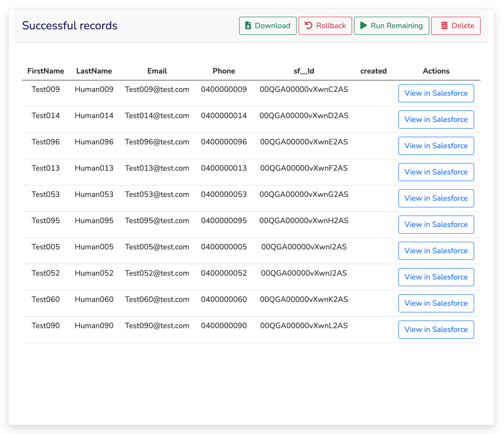View Test090 in Salesforce
504x434 pixels.
[436, 329]
